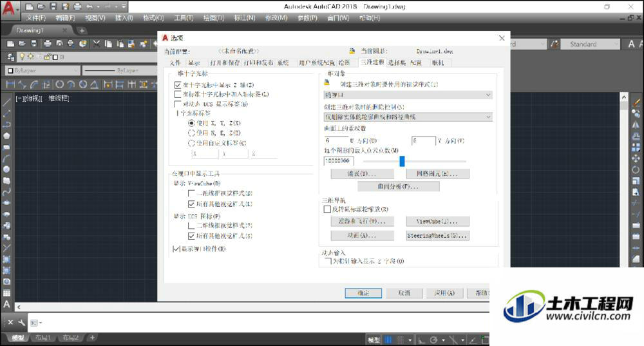Expand the undo history dropdown arrow
This screenshot has height=346, width=644.
pos(98,6)
